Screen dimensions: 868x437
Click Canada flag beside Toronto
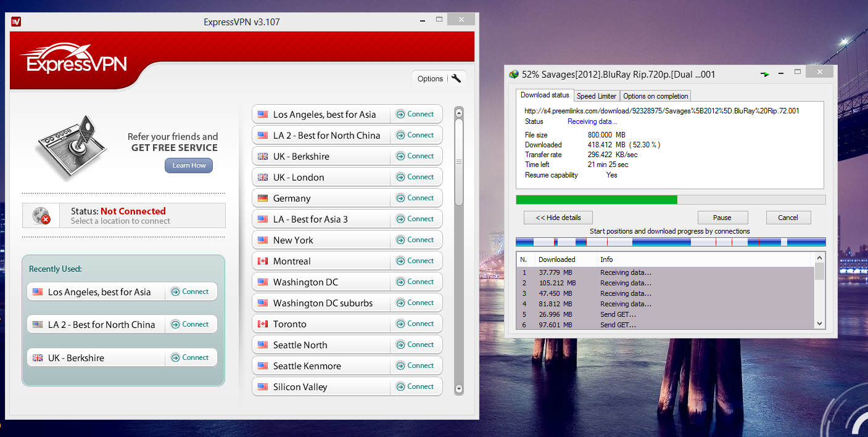coord(263,324)
